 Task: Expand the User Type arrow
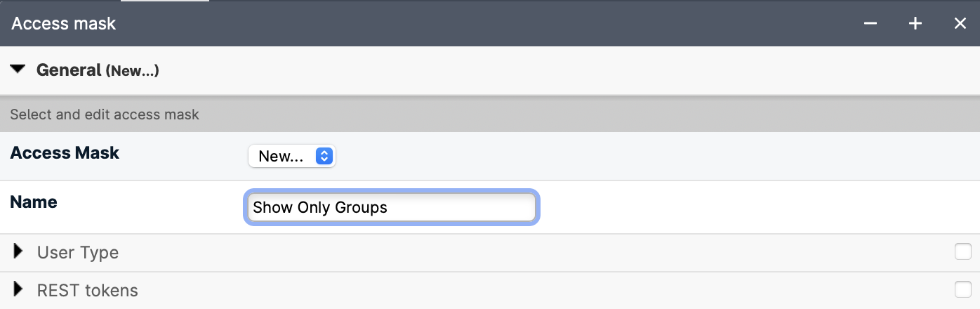(19, 252)
